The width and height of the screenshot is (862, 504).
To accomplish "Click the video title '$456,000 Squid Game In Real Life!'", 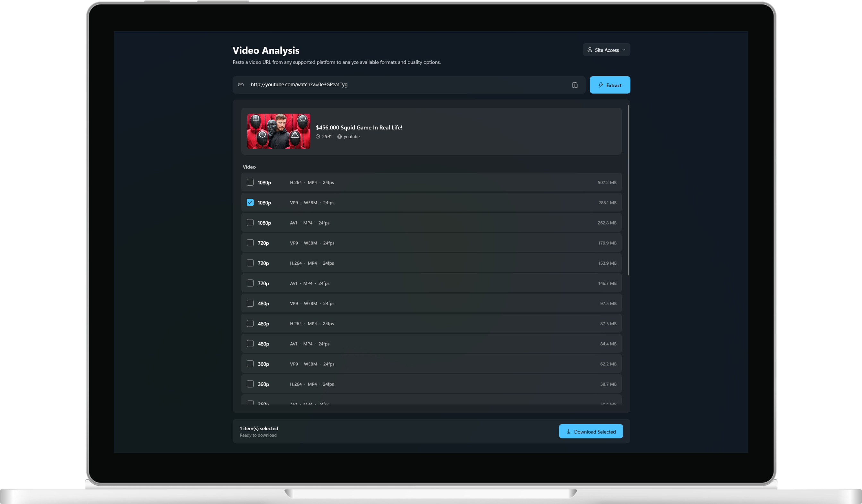I will (359, 127).
